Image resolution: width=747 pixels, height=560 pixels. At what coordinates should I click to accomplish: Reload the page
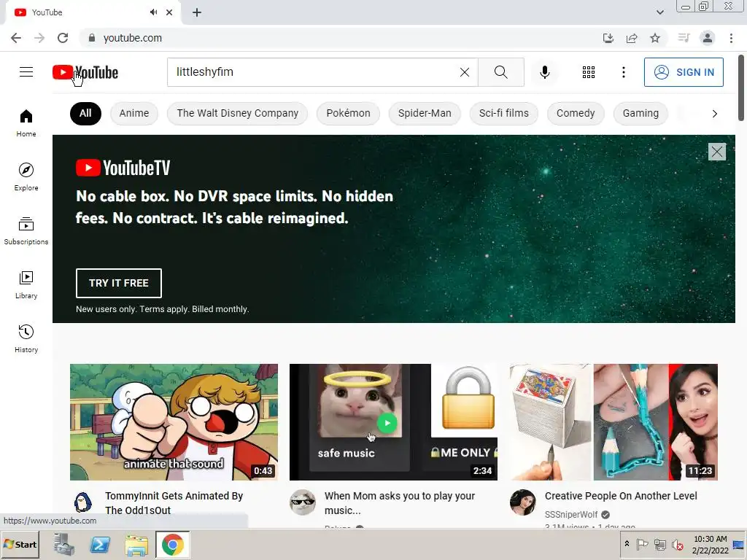click(63, 38)
